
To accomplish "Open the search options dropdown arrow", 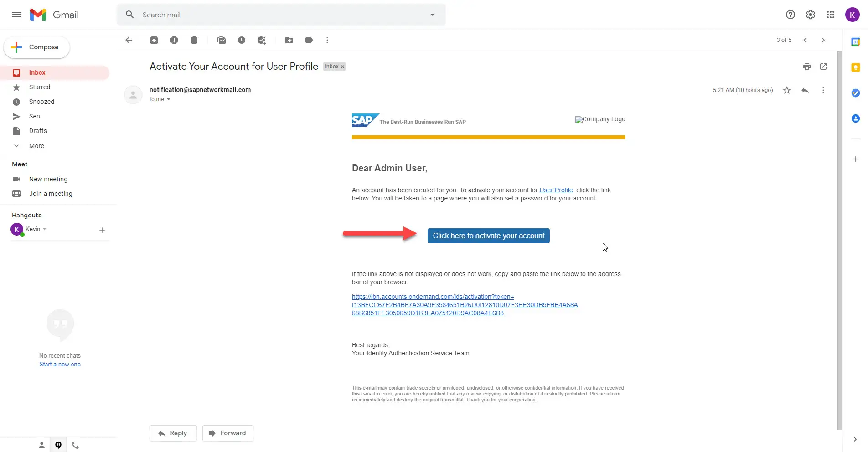I will (433, 15).
